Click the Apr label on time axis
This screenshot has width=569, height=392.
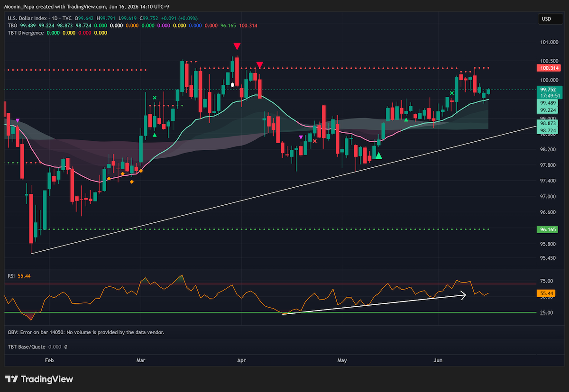tap(241, 361)
